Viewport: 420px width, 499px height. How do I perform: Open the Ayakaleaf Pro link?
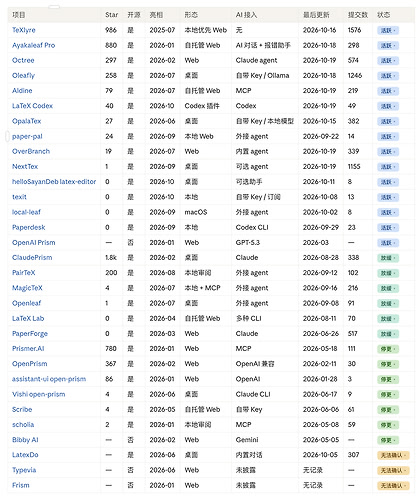point(33,45)
